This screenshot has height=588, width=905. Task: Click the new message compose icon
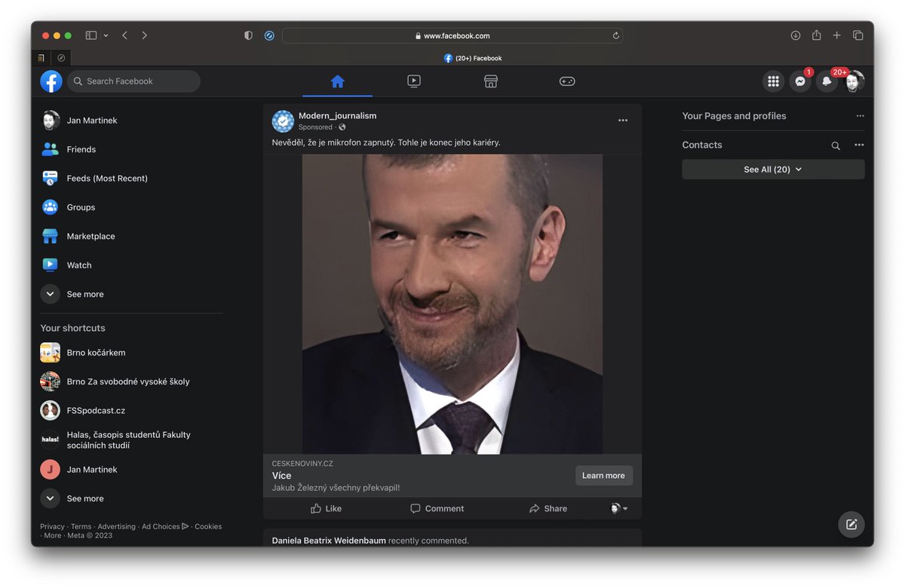(x=851, y=525)
